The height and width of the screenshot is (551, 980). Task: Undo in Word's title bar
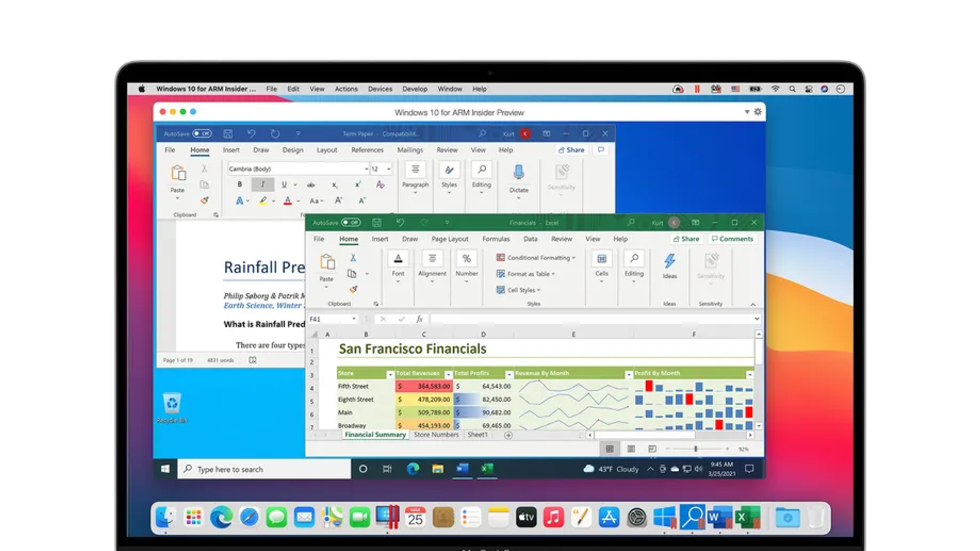[x=251, y=133]
